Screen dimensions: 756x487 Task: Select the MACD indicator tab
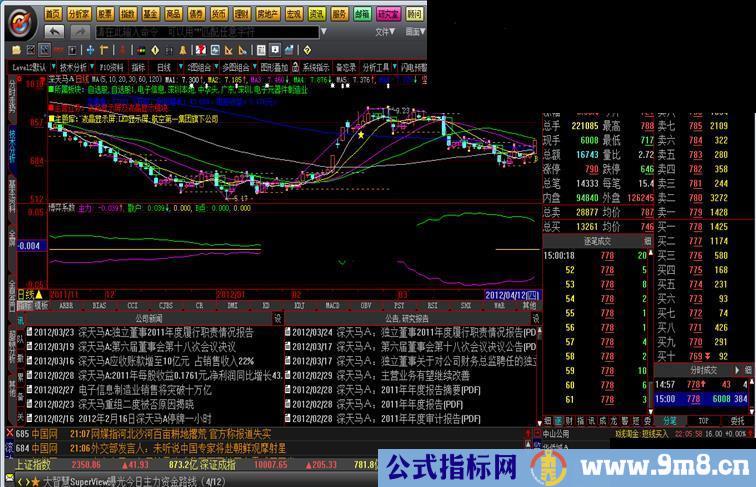pyautogui.click(x=332, y=306)
